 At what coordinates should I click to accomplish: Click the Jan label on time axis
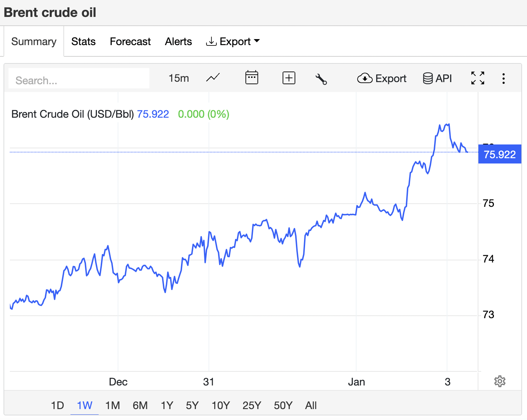(x=356, y=382)
